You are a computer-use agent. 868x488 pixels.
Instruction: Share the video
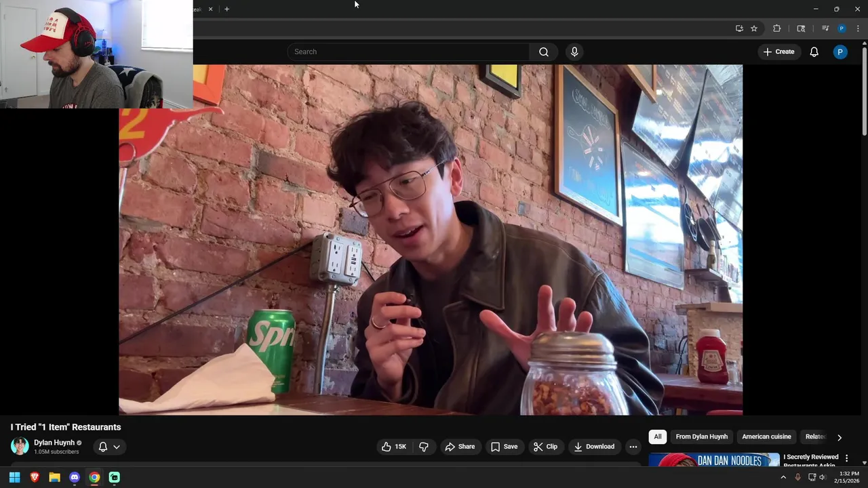pyautogui.click(x=460, y=447)
